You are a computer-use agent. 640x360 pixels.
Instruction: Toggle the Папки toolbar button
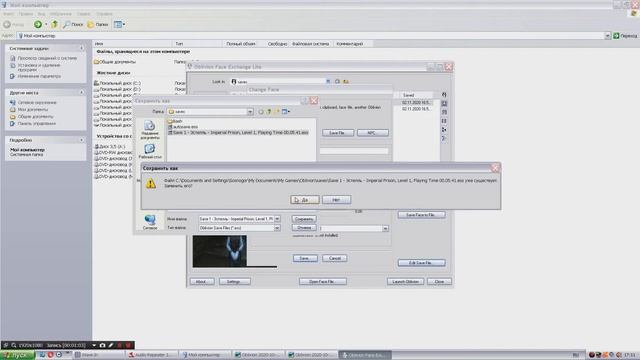pyautogui.click(x=98, y=24)
